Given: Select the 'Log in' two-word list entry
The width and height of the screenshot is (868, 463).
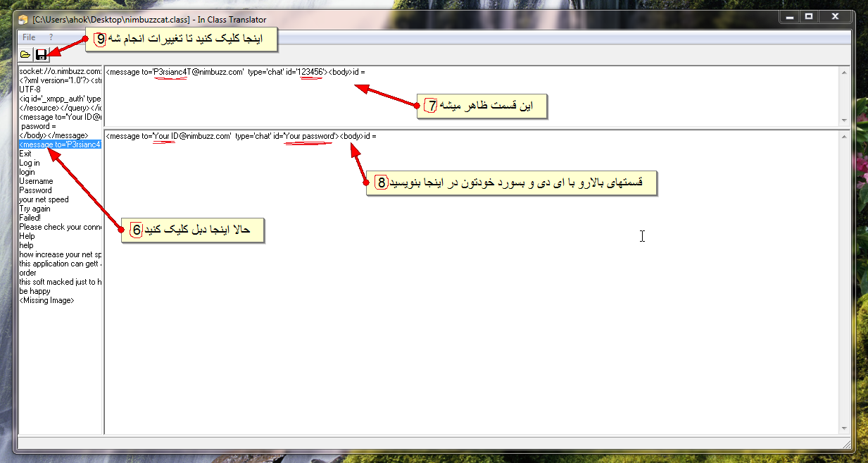Looking at the screenshot, I should [61, 163].
